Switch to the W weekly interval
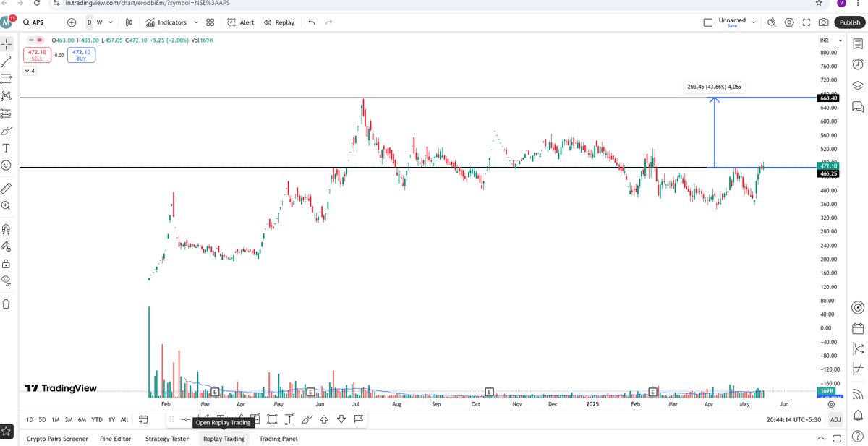 pos(99,22)
